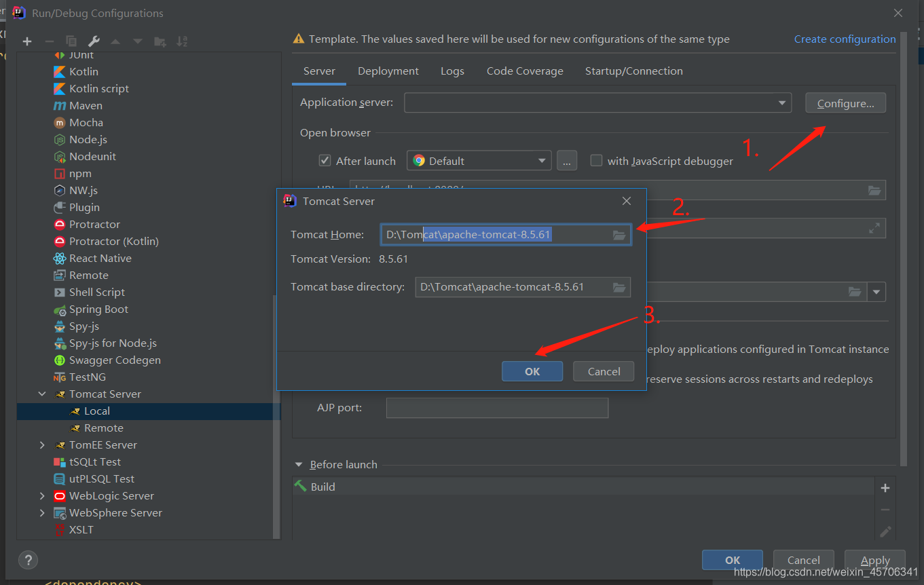Click the Mocha icon in the list

tap(59, 122)
